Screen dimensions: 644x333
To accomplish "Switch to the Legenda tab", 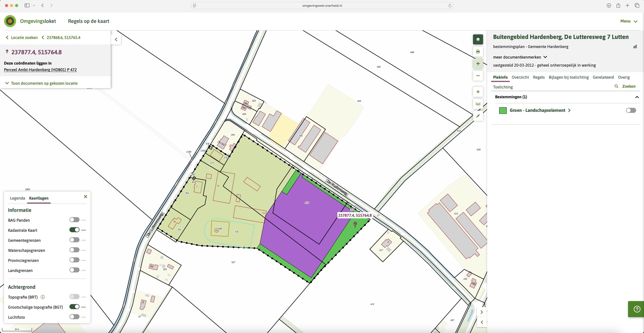I will pyautogui.click(x=17, y=198).
